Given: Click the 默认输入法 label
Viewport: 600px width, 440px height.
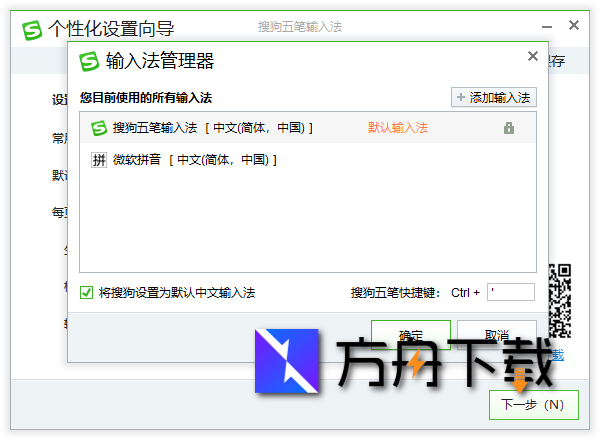Looking at the screenshot, I should [398, 128].
